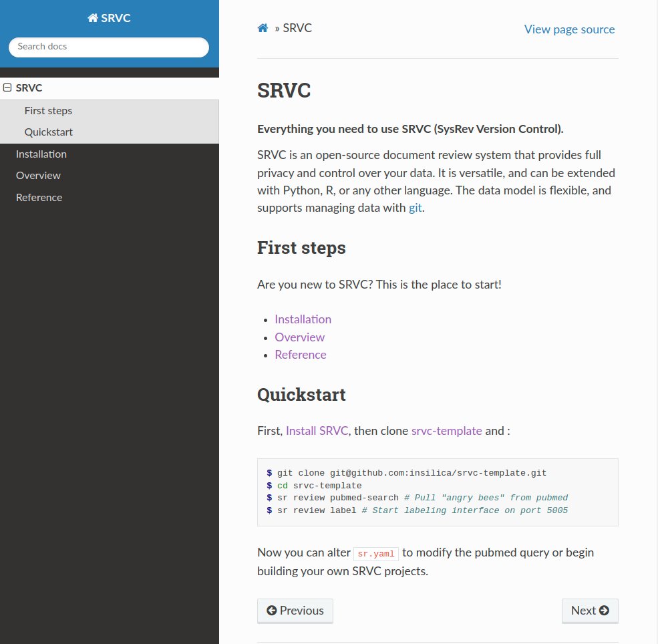Click the Next button

[590, 611]
